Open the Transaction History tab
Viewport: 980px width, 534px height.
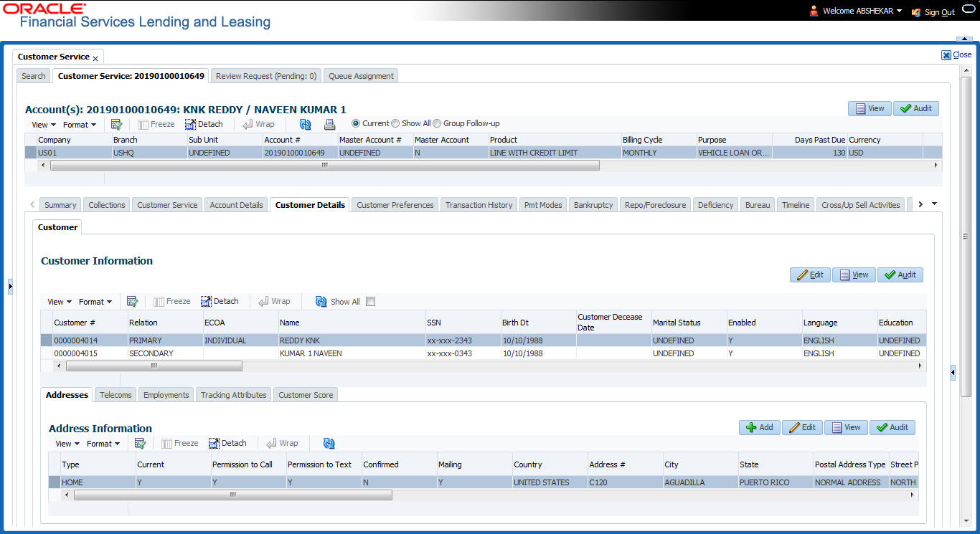coord(479,205)
